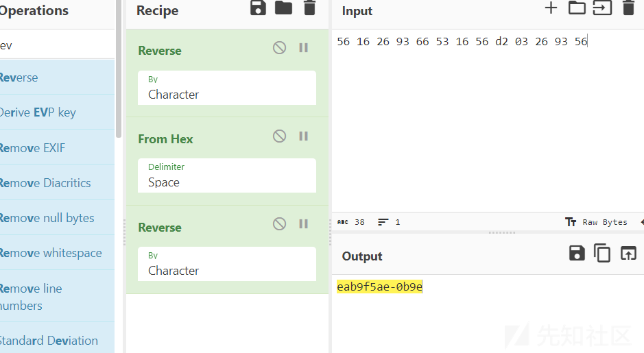Open last Reverse By Character dropdown
This screenshot has height=353, width=644.
coord(227,264)
